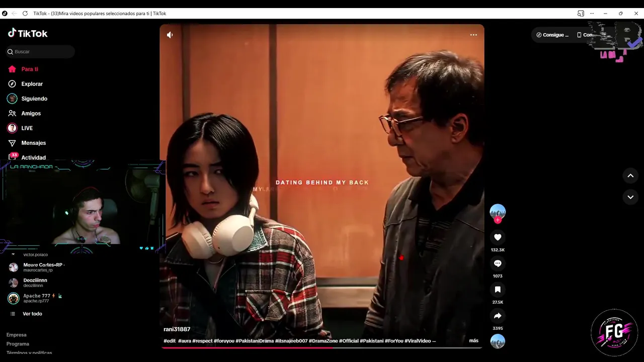Click the #aura hashtag

(x=185, y=341)
